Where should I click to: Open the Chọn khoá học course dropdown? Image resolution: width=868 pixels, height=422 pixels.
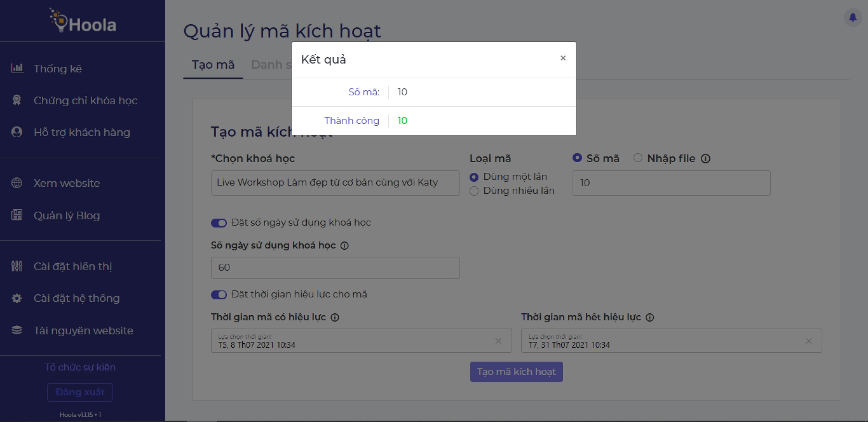pyautogui.click(x=335, y=183)
